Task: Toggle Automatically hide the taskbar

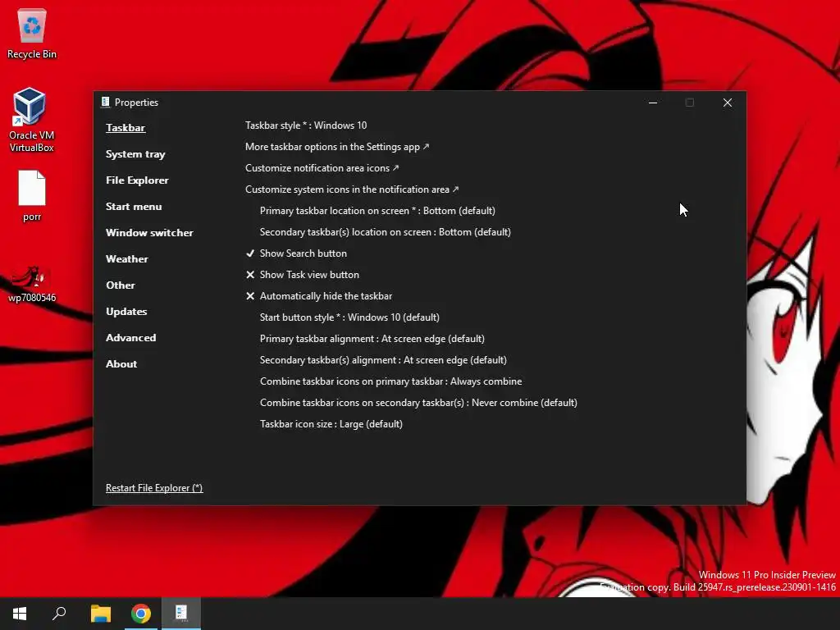Action: [319, 296]
